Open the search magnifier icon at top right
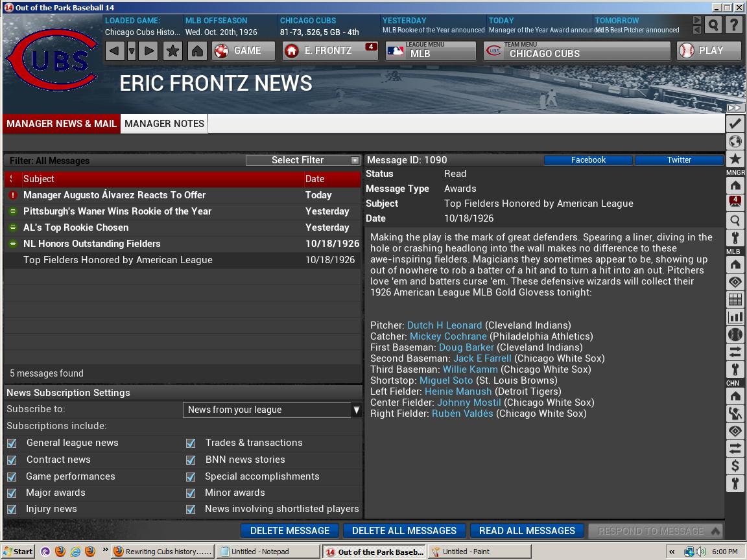Viewport: 747px width, 560px height. pyautogui.click(x=713, y=25)
